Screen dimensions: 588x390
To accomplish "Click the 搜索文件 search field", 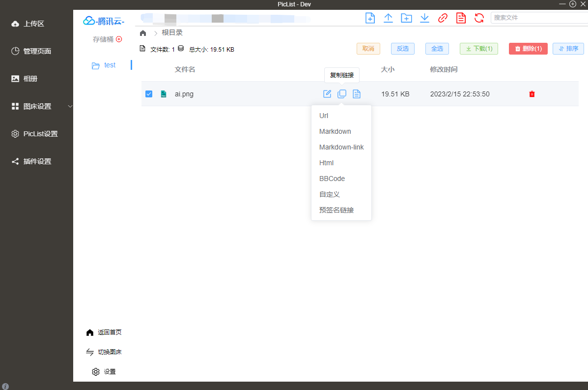I will point(539,18).
